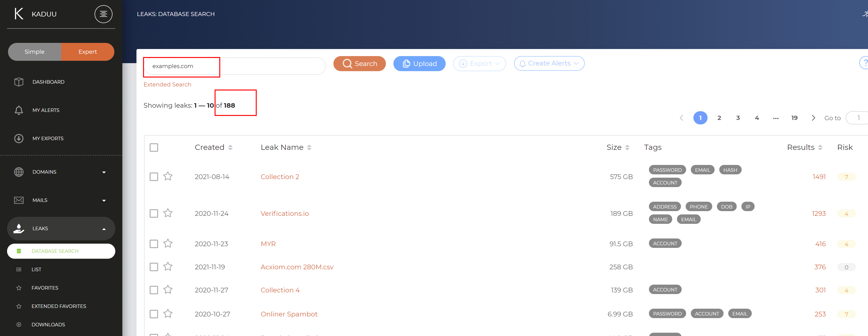Screen dimensions: 868x336
Task: Star the Collection 2 leak as favorite
Action: (x=168, y=176)
